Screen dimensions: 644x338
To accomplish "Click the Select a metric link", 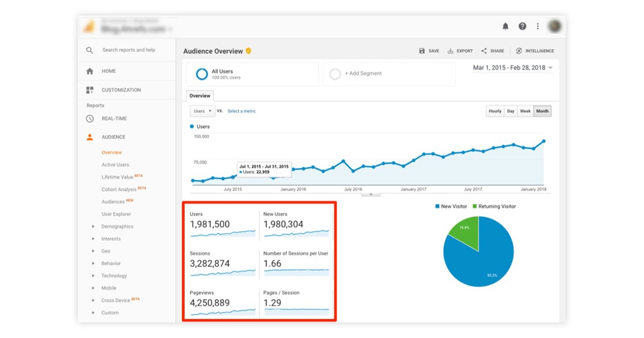I will click(x=241, y=111).
